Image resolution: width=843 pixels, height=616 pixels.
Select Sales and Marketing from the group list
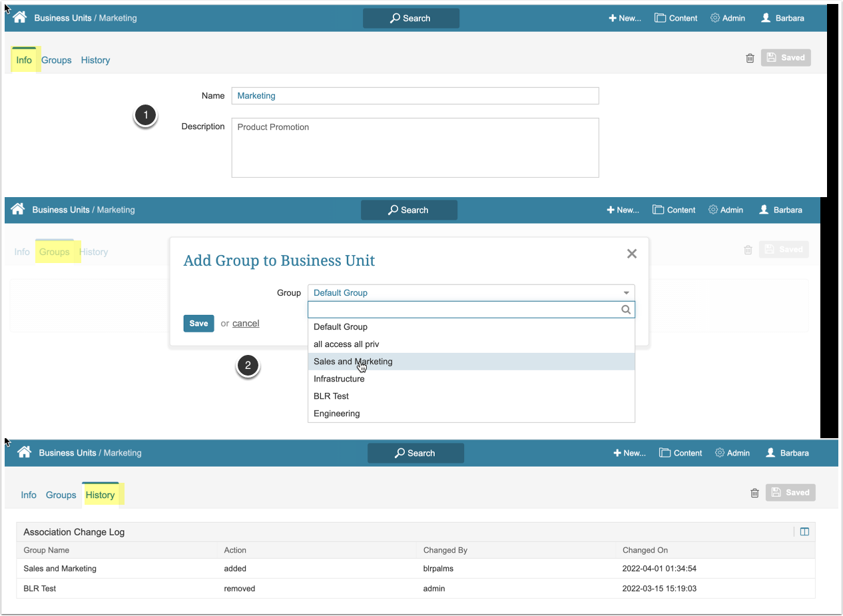tap(353, 362)
